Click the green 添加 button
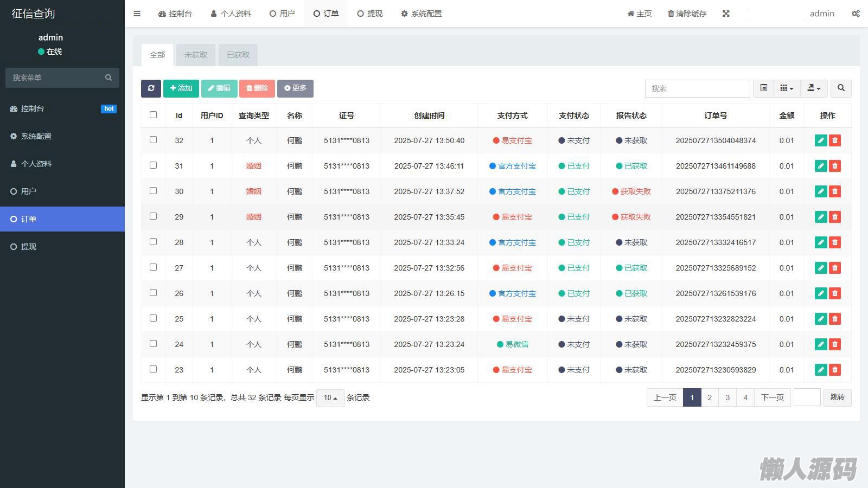Screen dimensions: 868x488 [181, 88]
